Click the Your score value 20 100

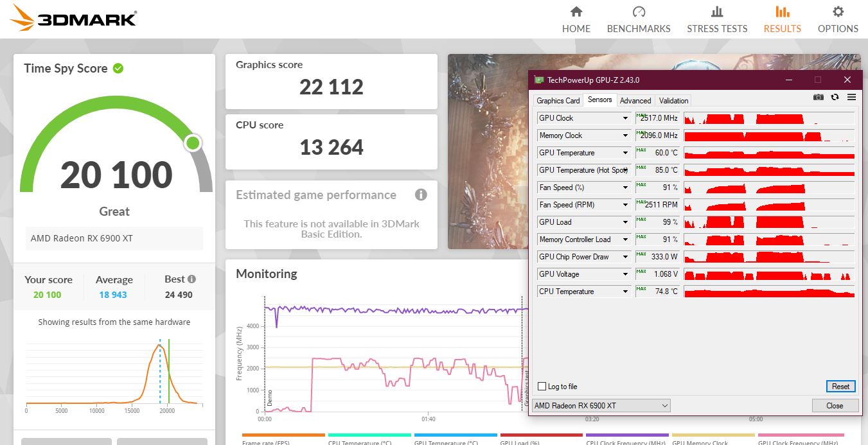[x=48, y=295]
